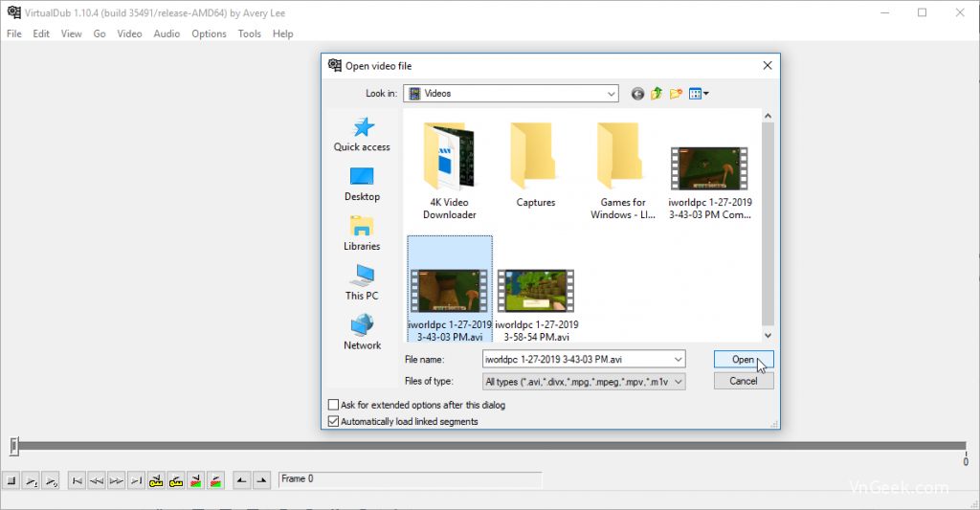Click the scroll down arrow in file list
980x510 pixels.
(x=768, y=336)
